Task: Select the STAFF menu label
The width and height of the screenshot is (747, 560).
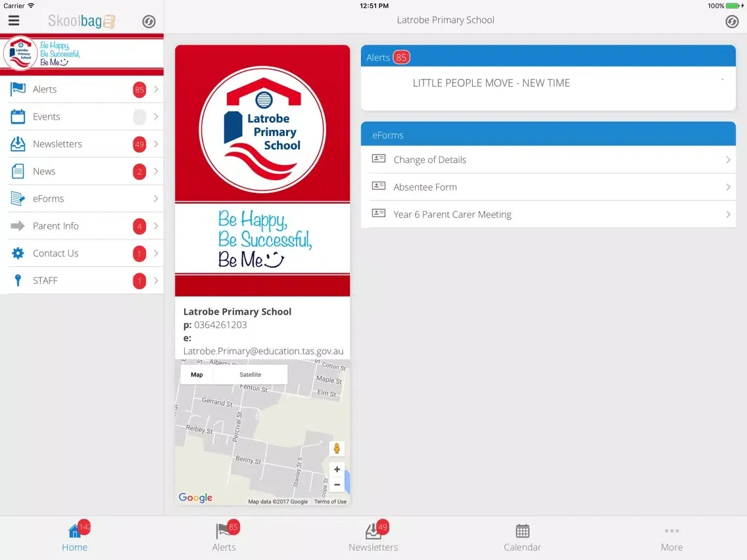Action: (x=45, y=281)
